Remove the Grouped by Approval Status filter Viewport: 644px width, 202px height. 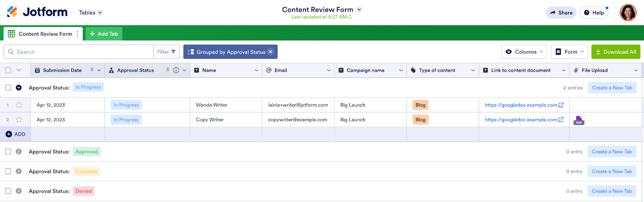270,52
